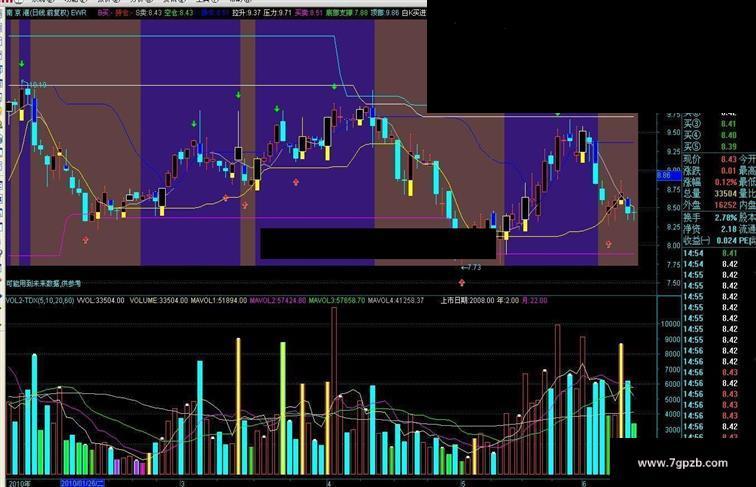Click the 换手 2.78% quote row
Viewport: 756px width, 487px height.
pyautogui.click(x=710, y=217)
